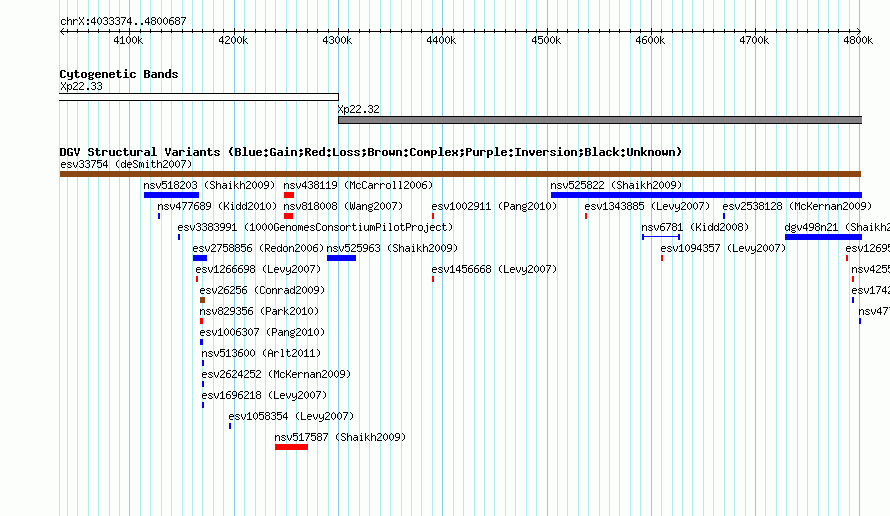Viewport: 890px width, 516px height.
Task: Click the Cytogenetic Bands track title
Action: tap(119, 74)
